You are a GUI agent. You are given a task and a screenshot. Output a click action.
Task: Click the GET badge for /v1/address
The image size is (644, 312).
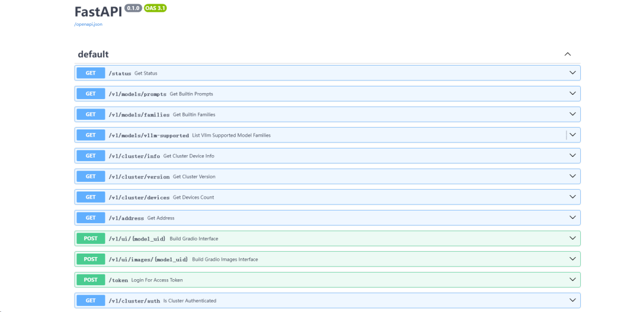click(x=91, y=218)
